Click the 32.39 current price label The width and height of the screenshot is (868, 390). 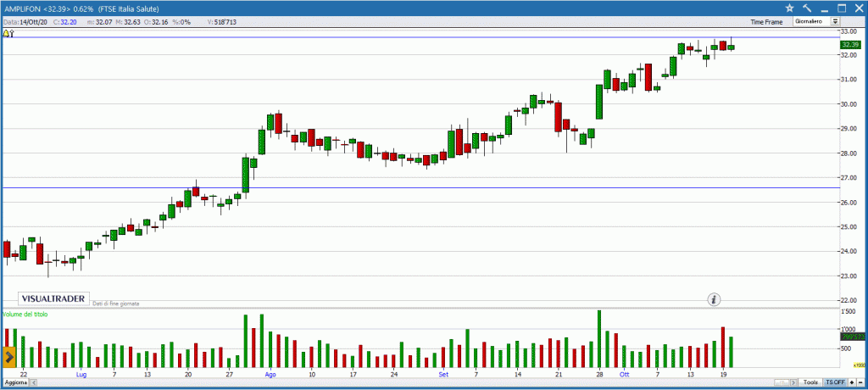point(849,45)
